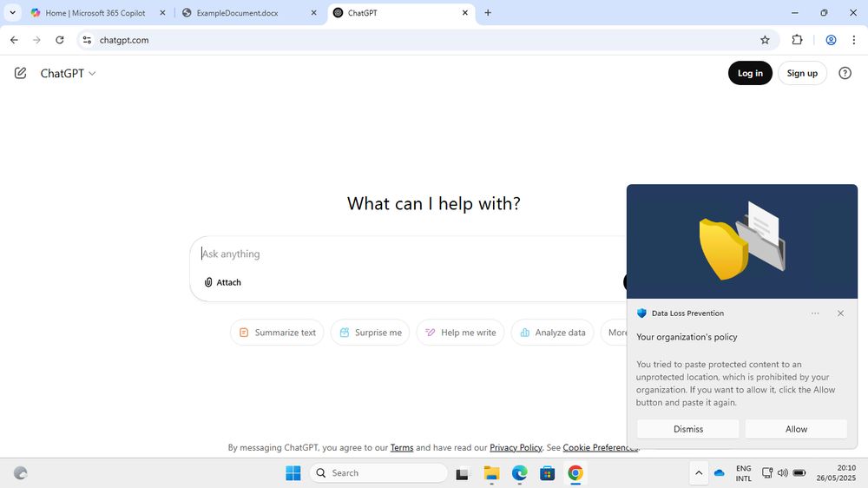Open the OneDrive cloud tray icon
Viewport: 868px width, 488px height.
719,473
